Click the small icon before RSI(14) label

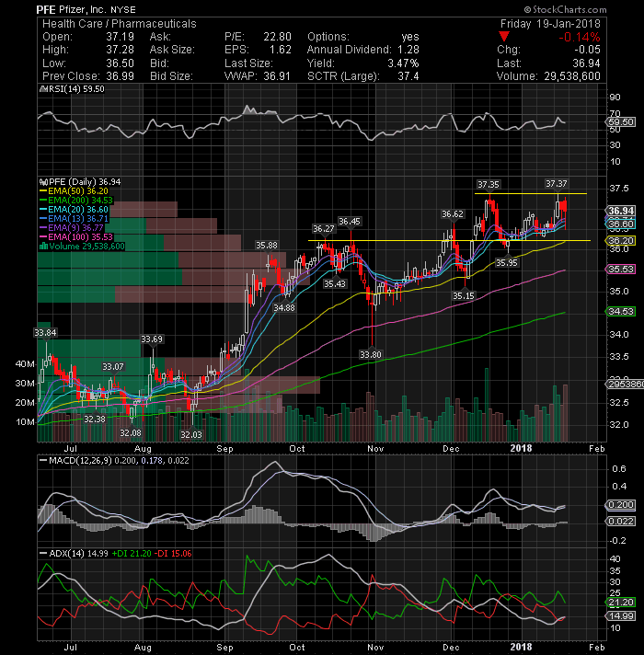(x=43, y=89)
